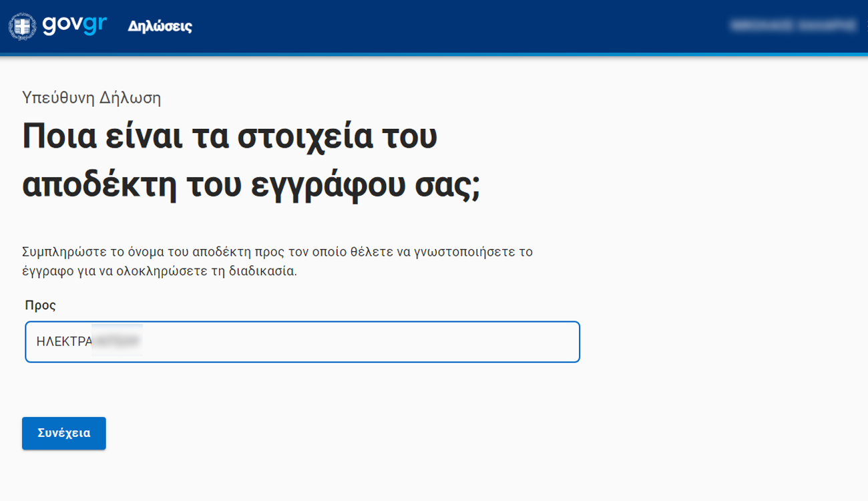Click the light blue stripe under the header
Image resolution: width=868 pixels, height=501 pixels.
pos(434,54)
